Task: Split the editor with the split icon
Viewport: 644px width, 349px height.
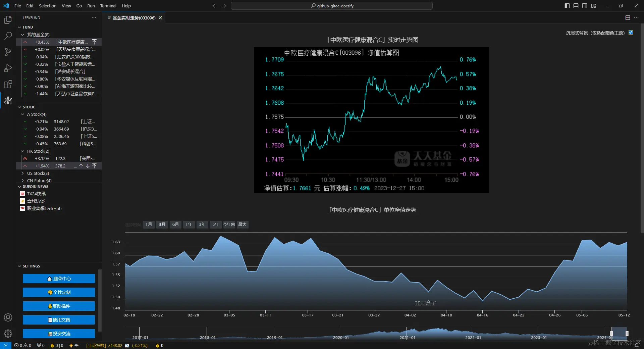Action: (x=628, y=18)
